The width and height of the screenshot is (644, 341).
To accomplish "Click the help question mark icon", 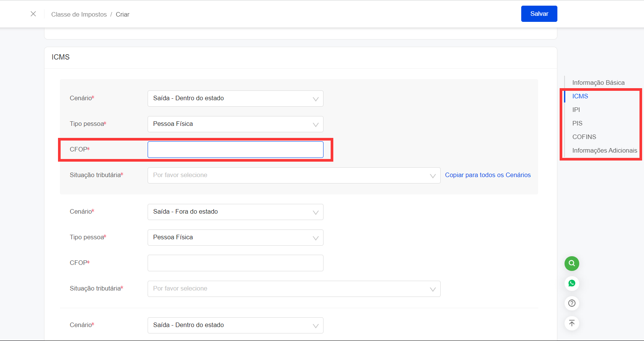I will pyautogui.click(x=572, y=303).
